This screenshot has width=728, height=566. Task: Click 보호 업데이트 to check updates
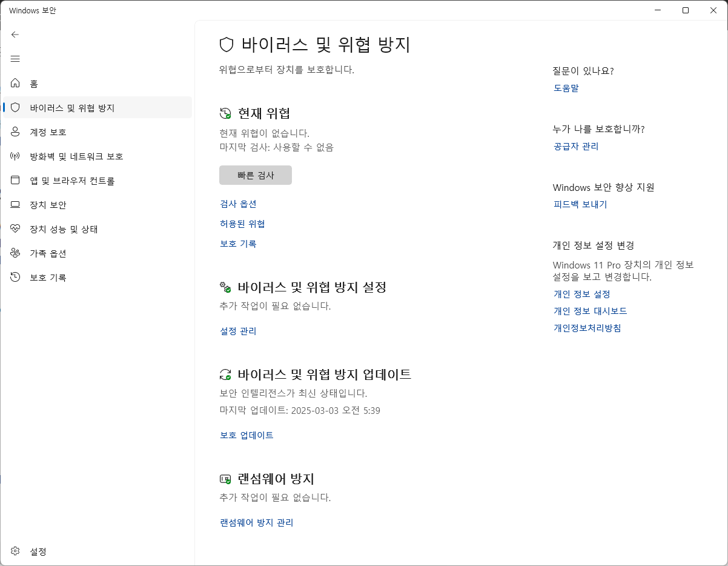pyautogui.click(x=246, y=435)
